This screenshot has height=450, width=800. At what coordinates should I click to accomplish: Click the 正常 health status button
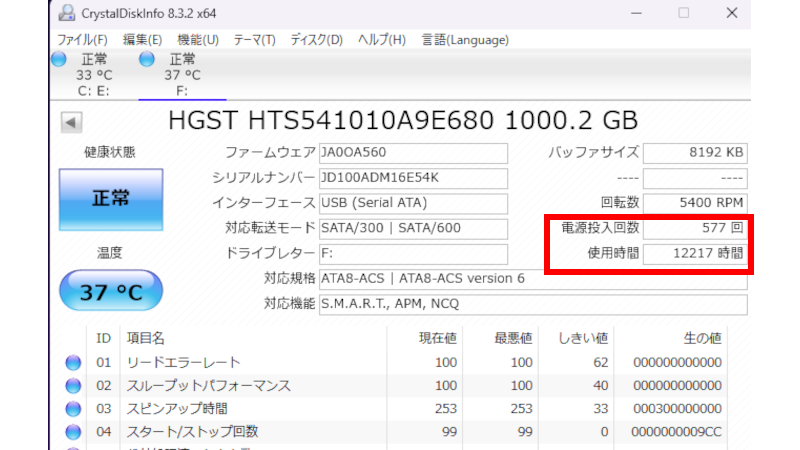point(111,199)
